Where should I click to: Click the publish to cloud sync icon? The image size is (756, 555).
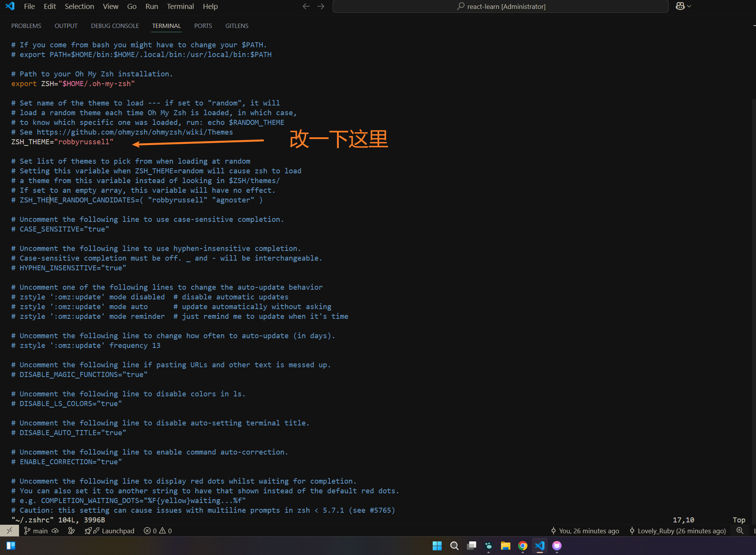55,531
